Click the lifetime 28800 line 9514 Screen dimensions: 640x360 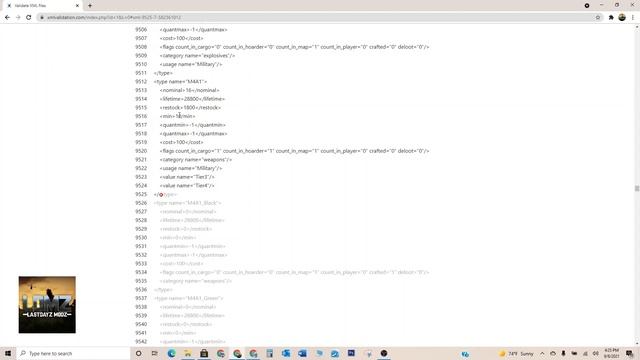point(192,99)
